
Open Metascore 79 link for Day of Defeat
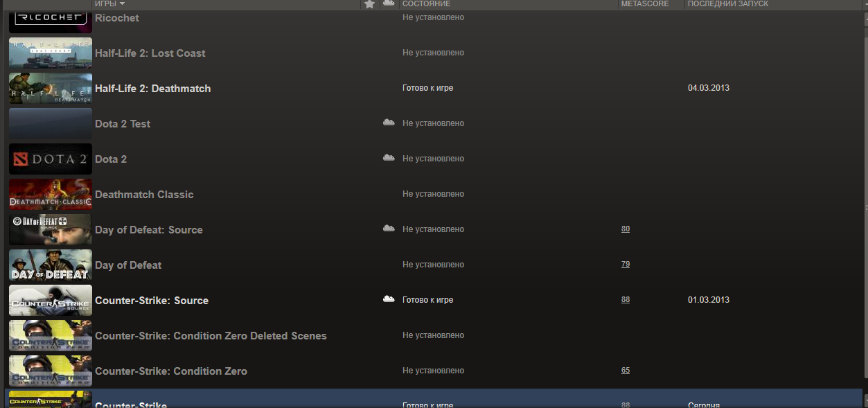click(x=626, y=265)
